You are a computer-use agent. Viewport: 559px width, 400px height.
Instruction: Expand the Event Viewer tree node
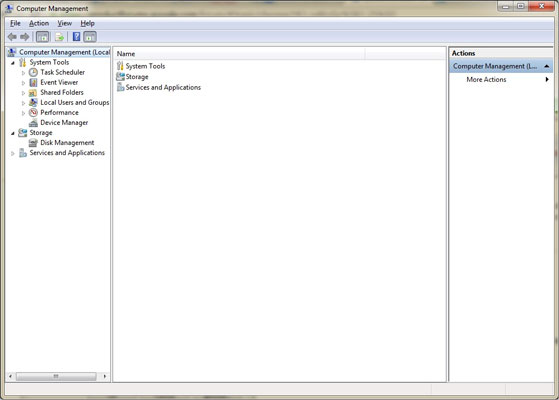pyautogui.click(x=24, y=83)
